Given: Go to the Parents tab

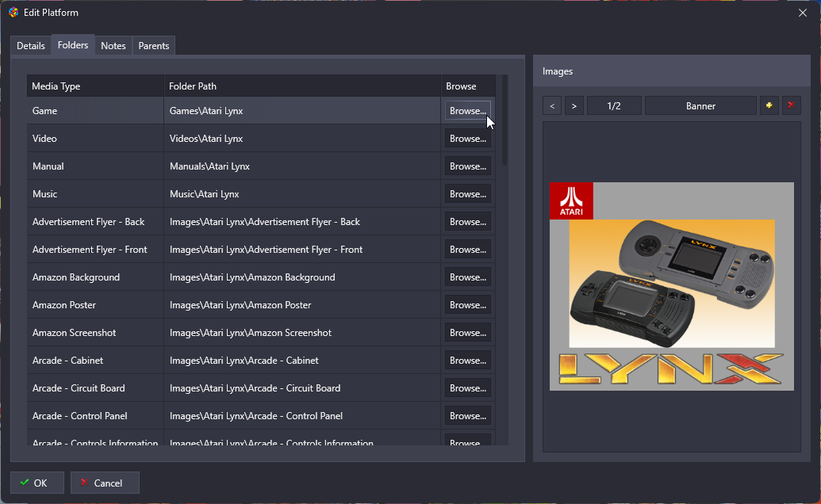Looking at the screenshot, I should [x=153, y=45].
